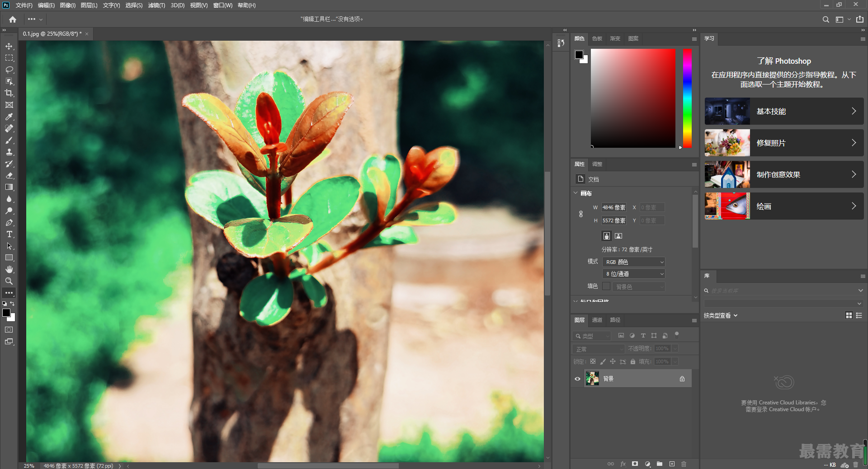Viewport: 868px width, 469px height.
Task: Toggle filter for shape layers
Action: pyautogui.click(x=654, y=336)
